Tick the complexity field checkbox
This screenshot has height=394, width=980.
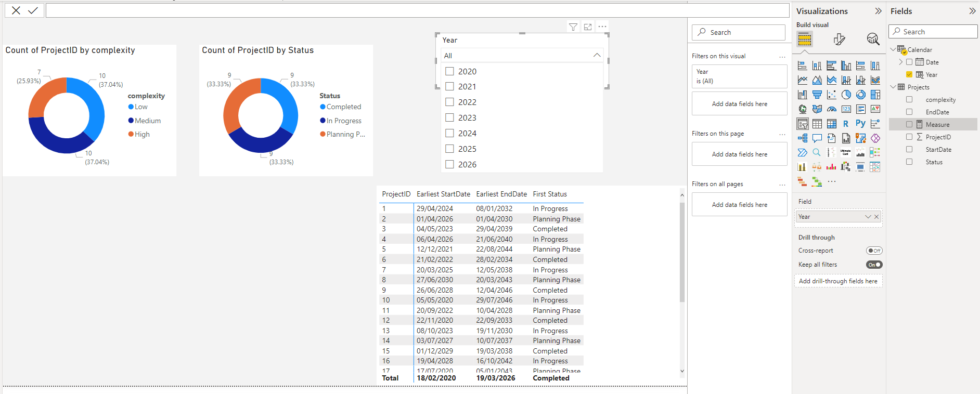click(x=909, y=99)
